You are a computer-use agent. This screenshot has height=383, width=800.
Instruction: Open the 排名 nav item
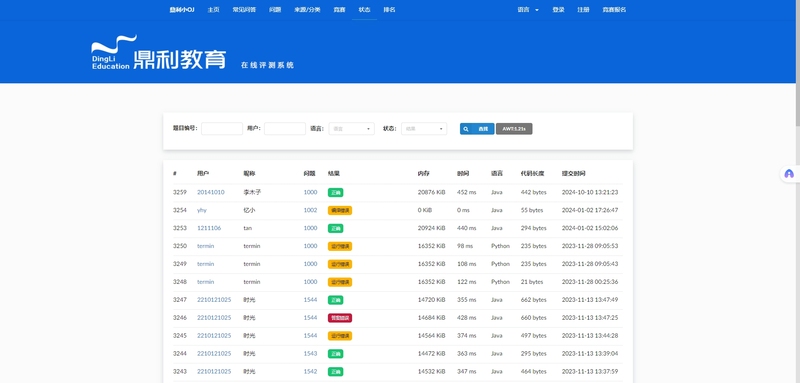click(389, 10)
